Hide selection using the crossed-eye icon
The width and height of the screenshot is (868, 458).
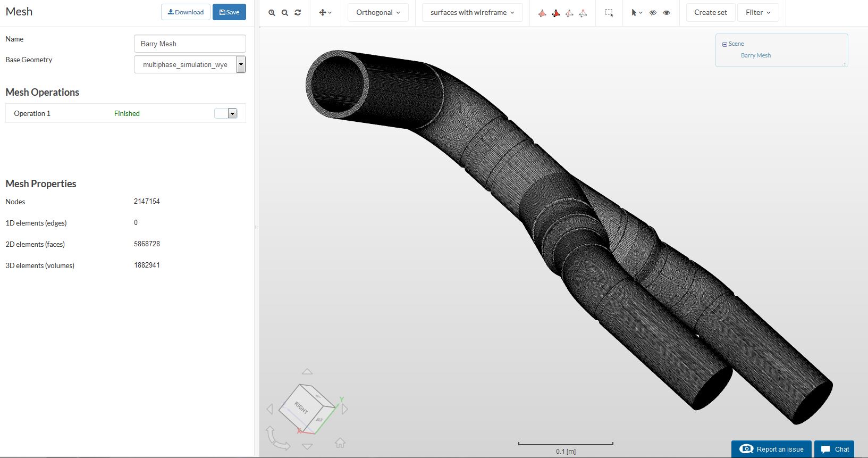coord(653,13)
